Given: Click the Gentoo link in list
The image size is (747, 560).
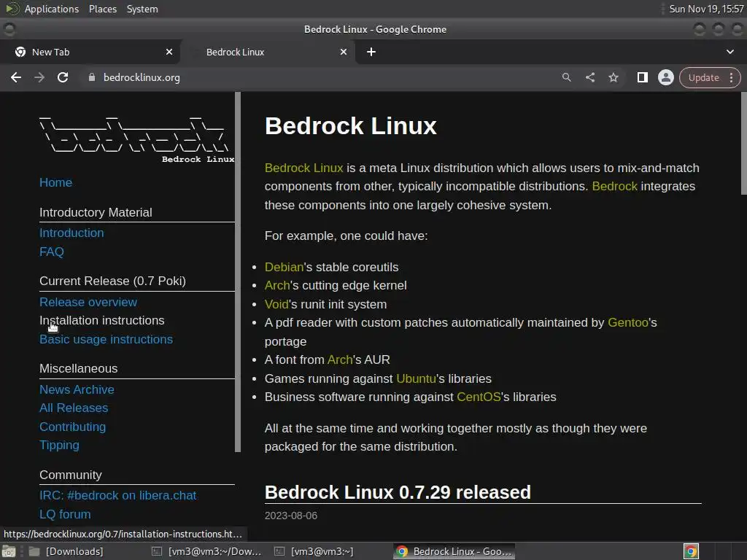Looking at the screenshot, I should tap(628, 322).
